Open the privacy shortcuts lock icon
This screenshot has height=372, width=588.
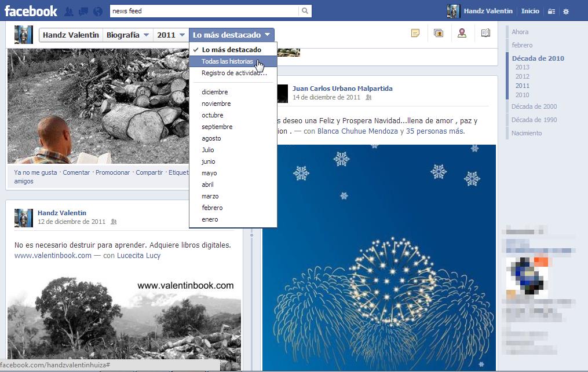[x=551, y=11]
